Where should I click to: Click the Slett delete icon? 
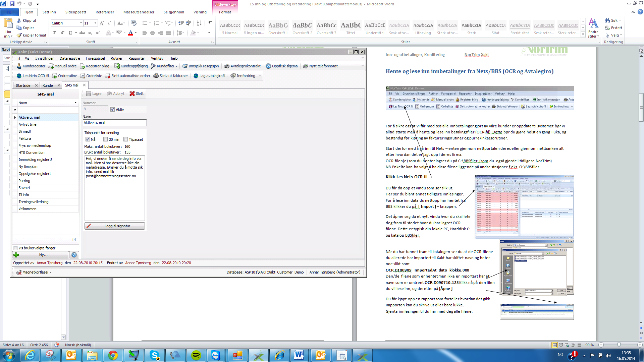(132, 94)
